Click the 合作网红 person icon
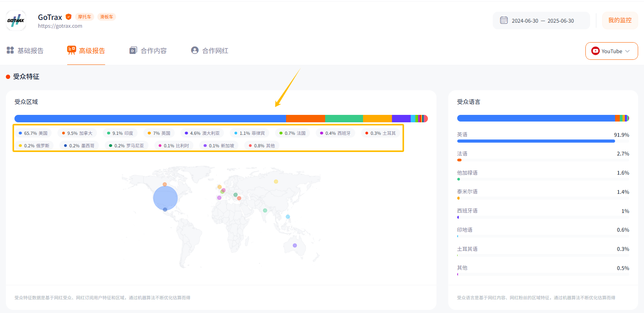 [x=195, y=50]
